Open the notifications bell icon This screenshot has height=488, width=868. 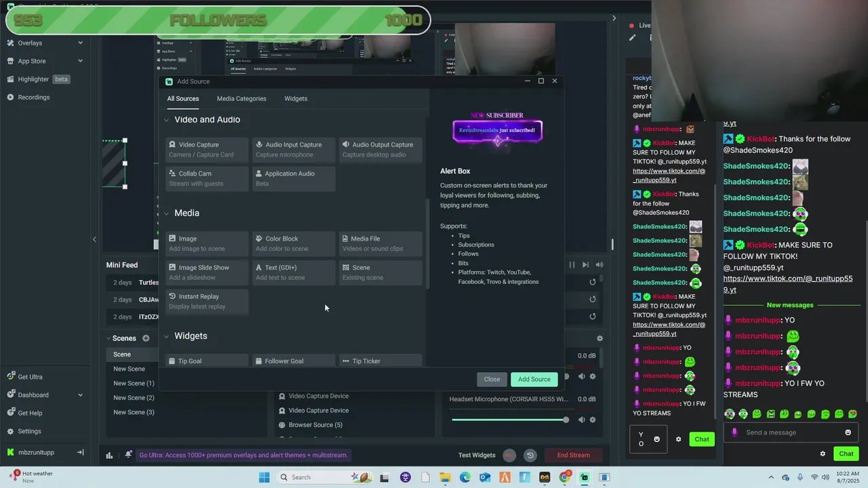tap(128, 455)
